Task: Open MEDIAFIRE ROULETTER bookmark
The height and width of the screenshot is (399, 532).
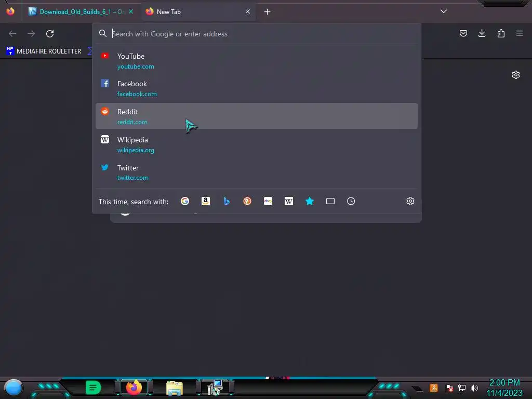Action: point(44,51)
